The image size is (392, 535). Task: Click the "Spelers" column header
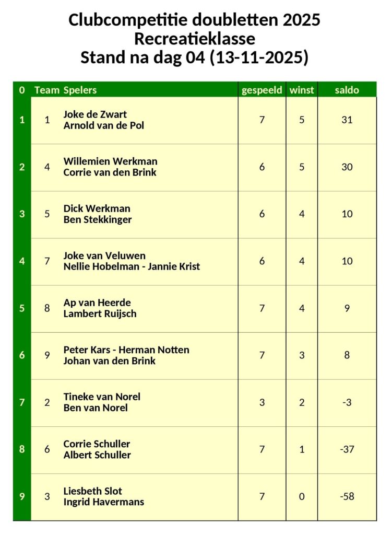coord(80,90)
